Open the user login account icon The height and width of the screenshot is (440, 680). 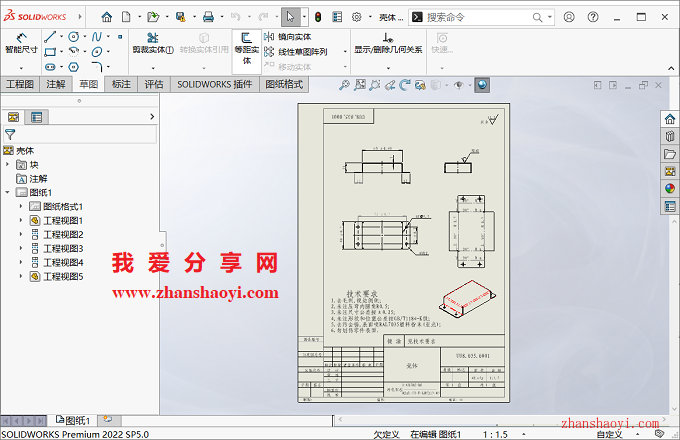click(x=569, y=17)
